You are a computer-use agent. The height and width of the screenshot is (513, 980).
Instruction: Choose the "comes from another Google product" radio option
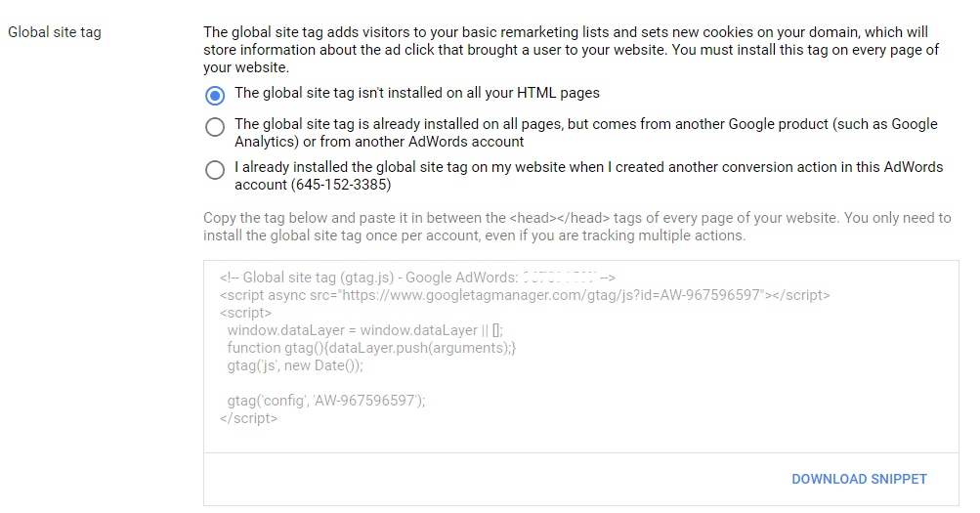point(215,127)
